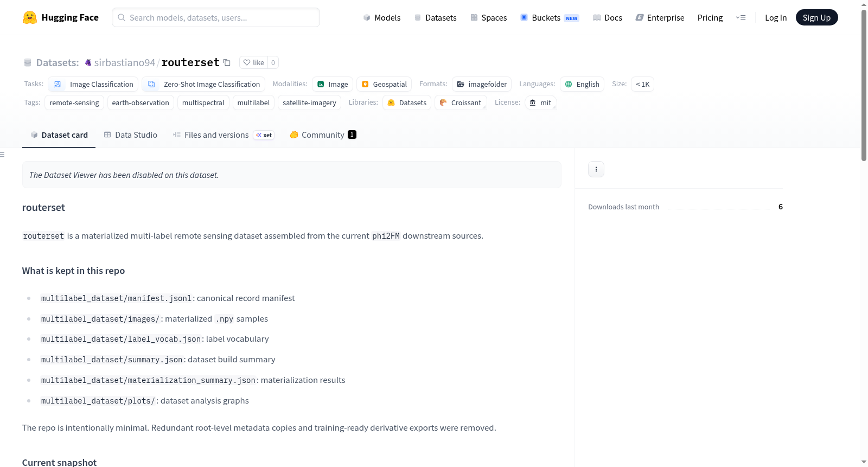Viewport: 868px width, 467px height.
Task: Switch to the Dataset card tab
Action: click(59, 135)
